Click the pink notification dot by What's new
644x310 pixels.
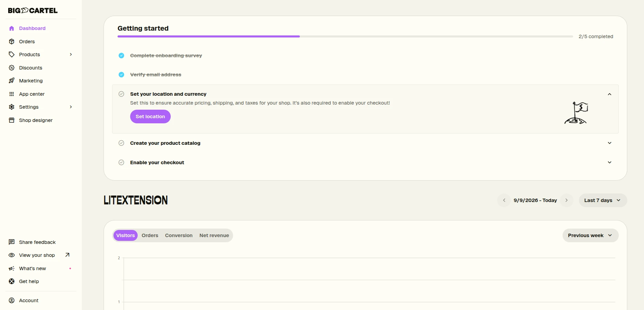coord(70,268)
